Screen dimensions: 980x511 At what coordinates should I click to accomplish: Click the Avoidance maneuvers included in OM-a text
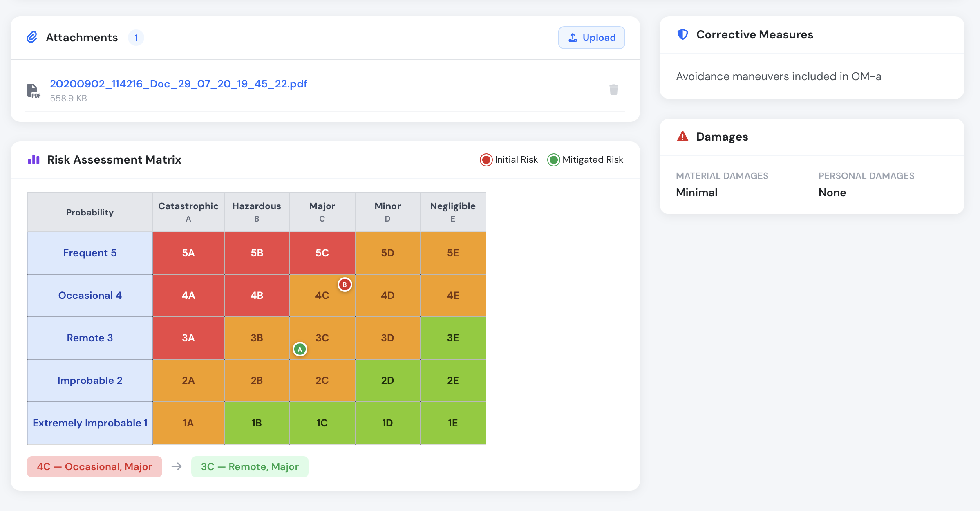[x=779, y=76]
